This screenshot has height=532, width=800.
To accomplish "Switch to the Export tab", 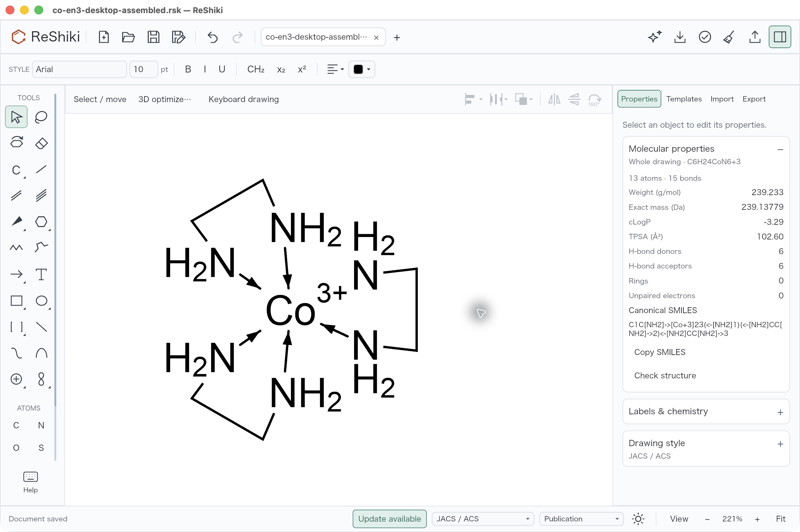I will [753, 99].
